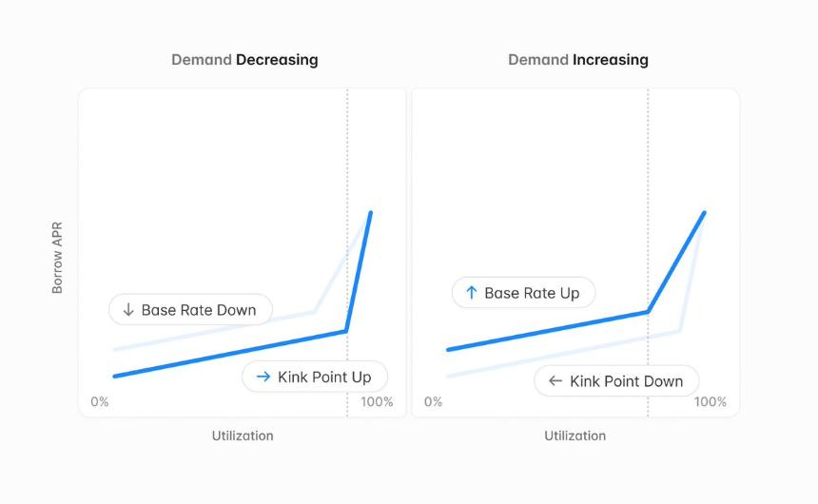Click the Demand Decreasing chart title
This screenshot has width=818, height=504.
click(x=244, y=60)
